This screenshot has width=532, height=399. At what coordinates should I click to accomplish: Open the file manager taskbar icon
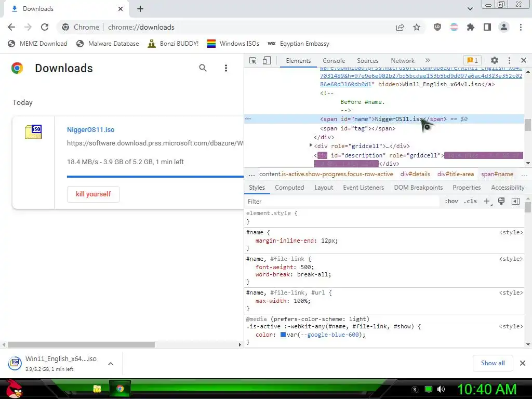pyautogui.click(x=97, y=389)
